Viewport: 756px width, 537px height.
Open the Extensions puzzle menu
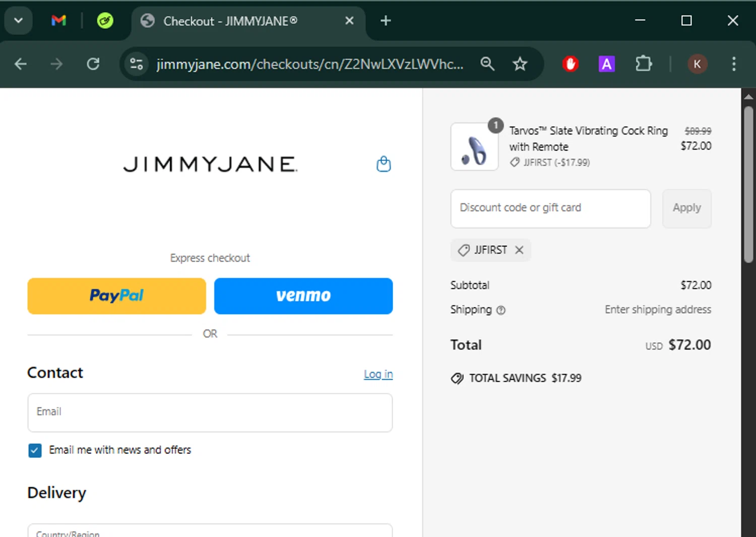click(644, 64)
